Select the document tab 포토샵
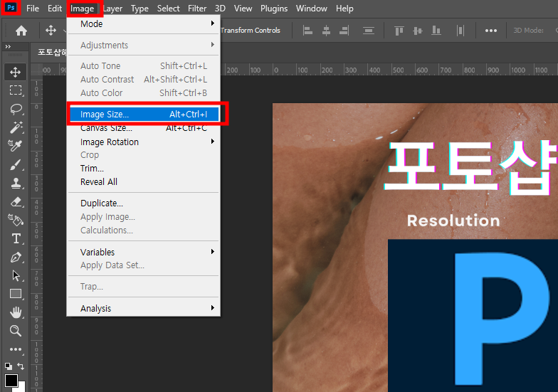 [52, 53]
